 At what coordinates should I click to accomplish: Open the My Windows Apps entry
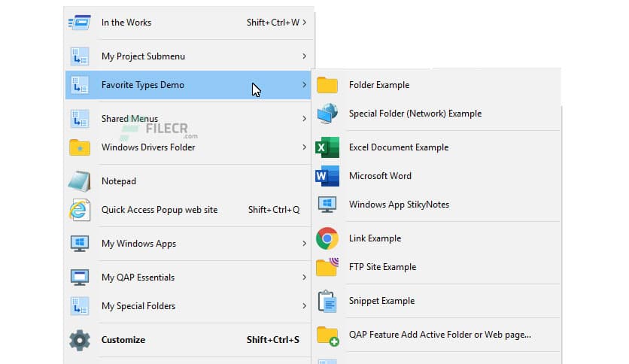click(188, 244)
